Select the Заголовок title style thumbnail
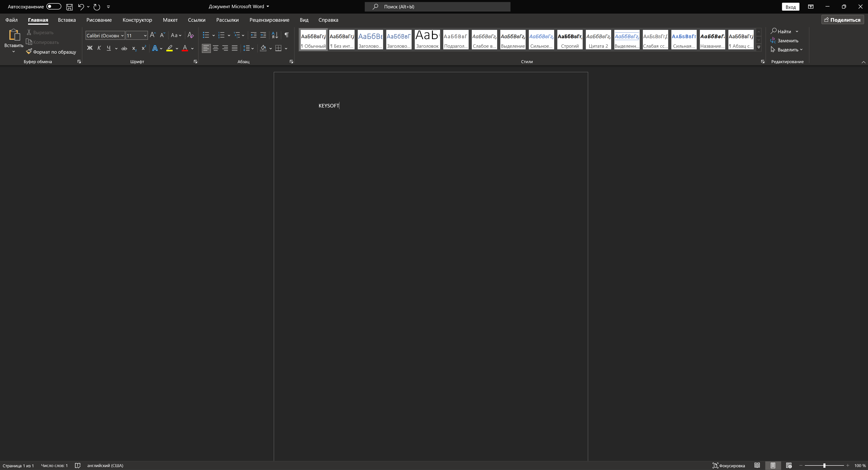This screenshot has height=470, width=868. click(427, 40)
